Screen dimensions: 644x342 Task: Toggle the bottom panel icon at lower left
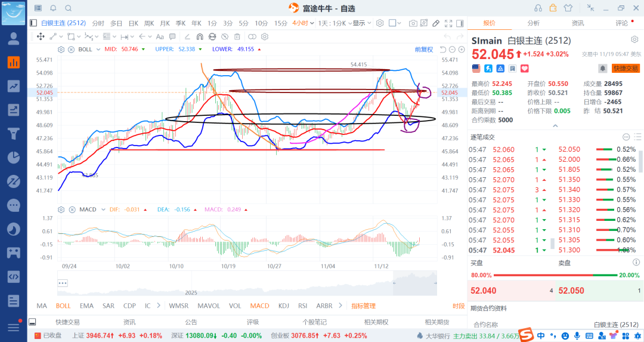click(32, 322)
